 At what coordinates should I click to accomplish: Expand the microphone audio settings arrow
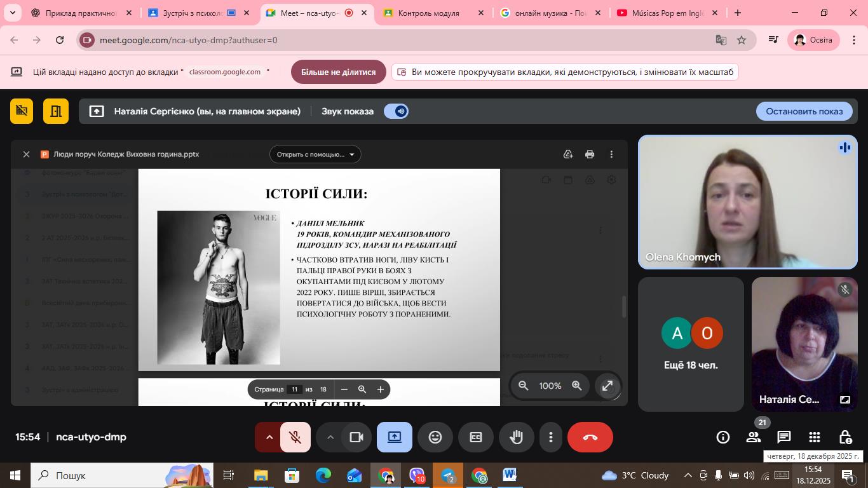click(x=269, y=437)
